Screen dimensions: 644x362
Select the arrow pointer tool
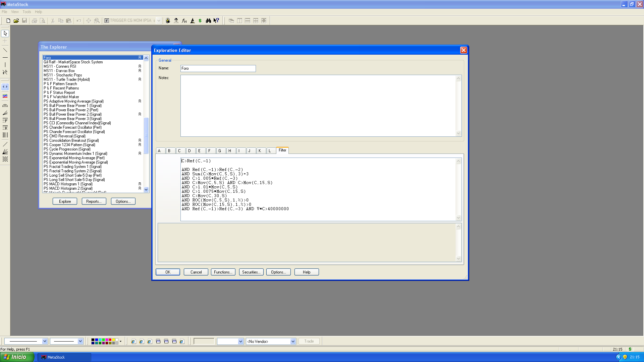click(5, 34)
